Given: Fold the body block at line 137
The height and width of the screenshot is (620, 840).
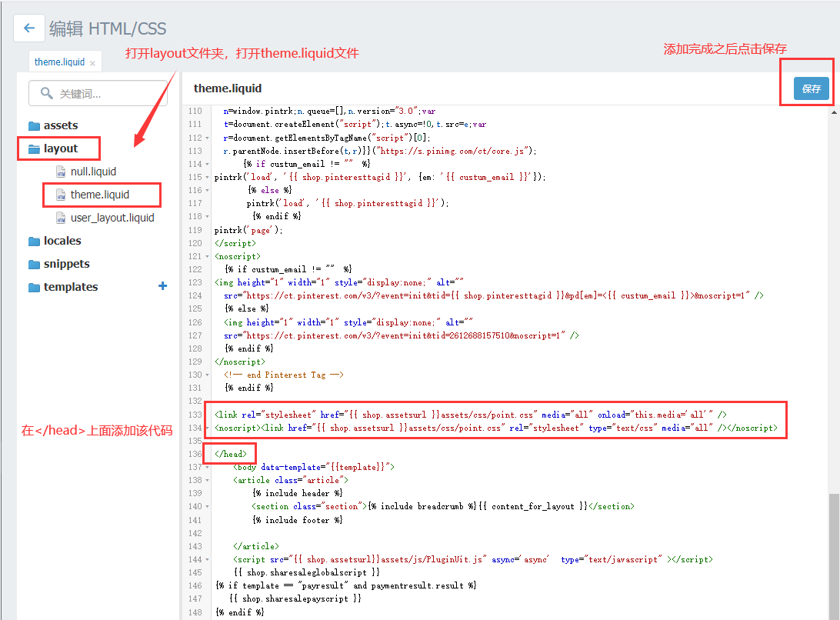Looking at the screenshot, I should [x=208, y=467].
